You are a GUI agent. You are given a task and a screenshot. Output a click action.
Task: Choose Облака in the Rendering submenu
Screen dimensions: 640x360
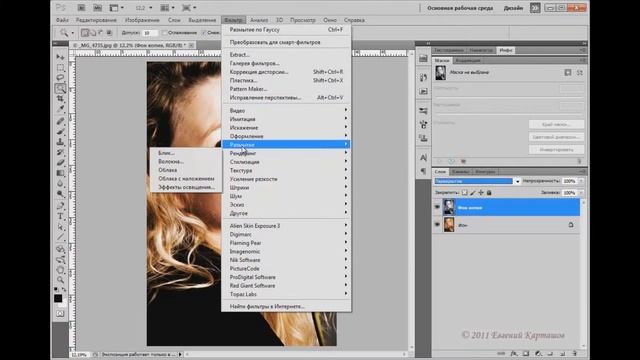point(186,170)
